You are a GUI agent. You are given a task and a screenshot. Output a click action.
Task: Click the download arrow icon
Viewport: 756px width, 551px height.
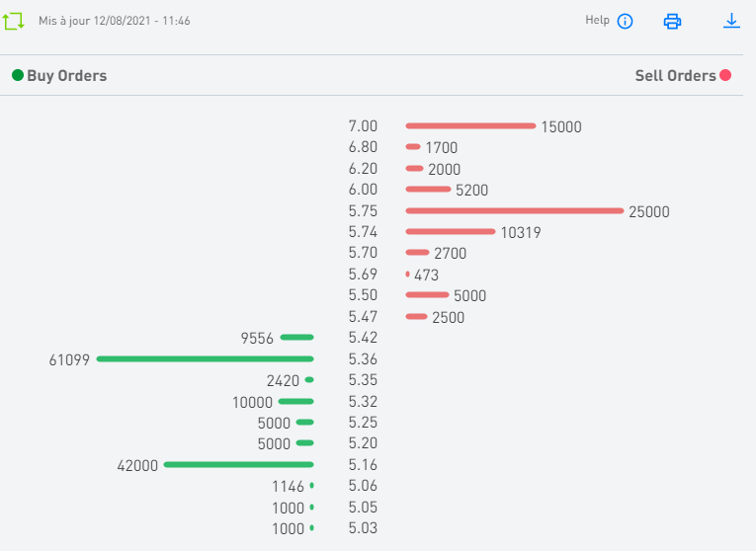[731, 21]
